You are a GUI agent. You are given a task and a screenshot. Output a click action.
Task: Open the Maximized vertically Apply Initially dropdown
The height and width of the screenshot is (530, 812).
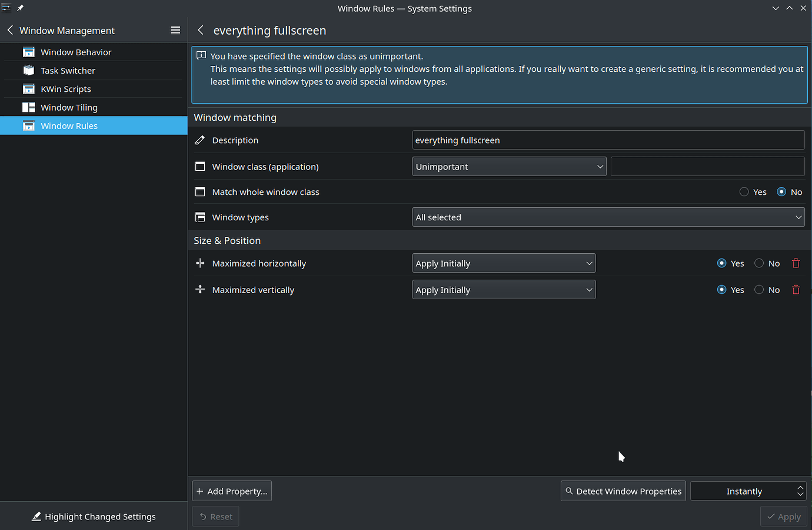pos(504,290)
